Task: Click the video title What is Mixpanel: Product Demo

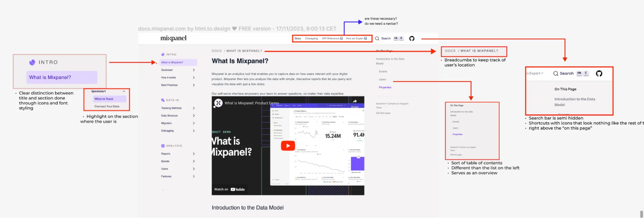Action: (x=252, y=103)
